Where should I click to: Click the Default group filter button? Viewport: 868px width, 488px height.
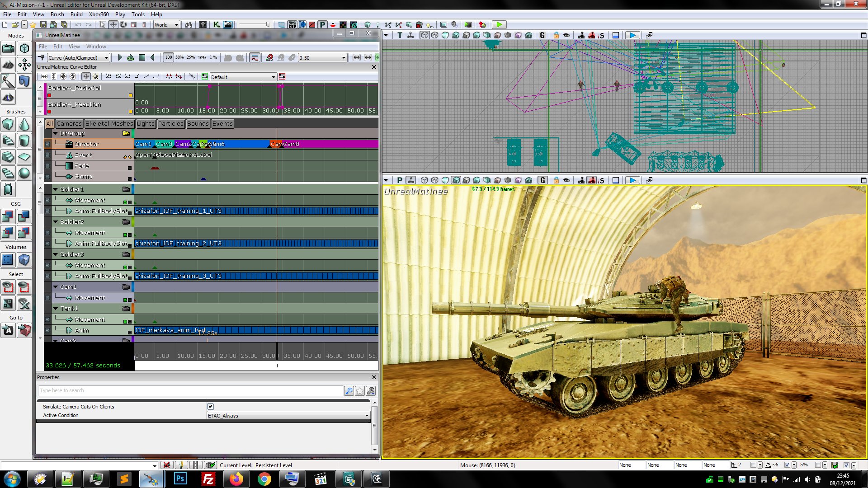tap(241, 76)
